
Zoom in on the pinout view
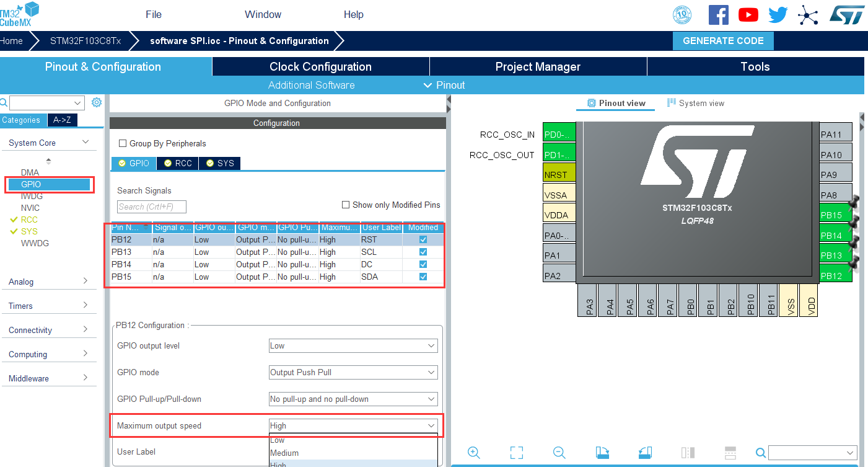pos(474,452)
